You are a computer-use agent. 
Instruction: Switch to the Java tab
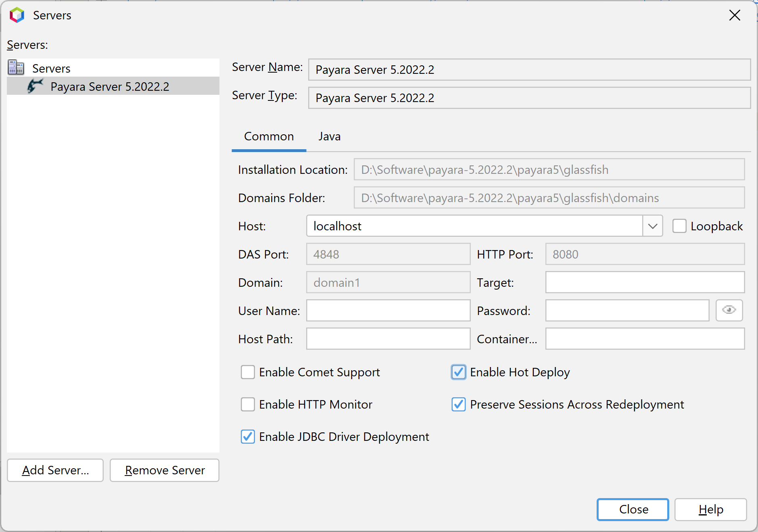[329, 137]
